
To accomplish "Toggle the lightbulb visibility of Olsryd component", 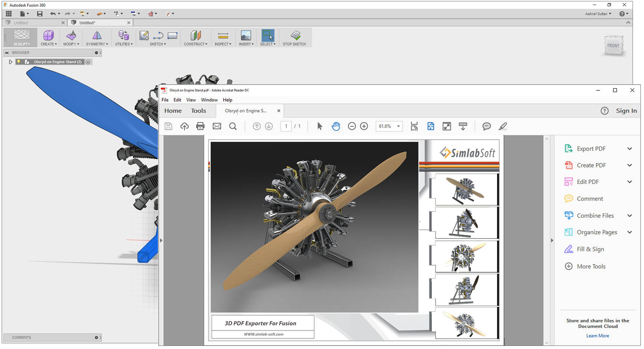I will coord(19,62).
